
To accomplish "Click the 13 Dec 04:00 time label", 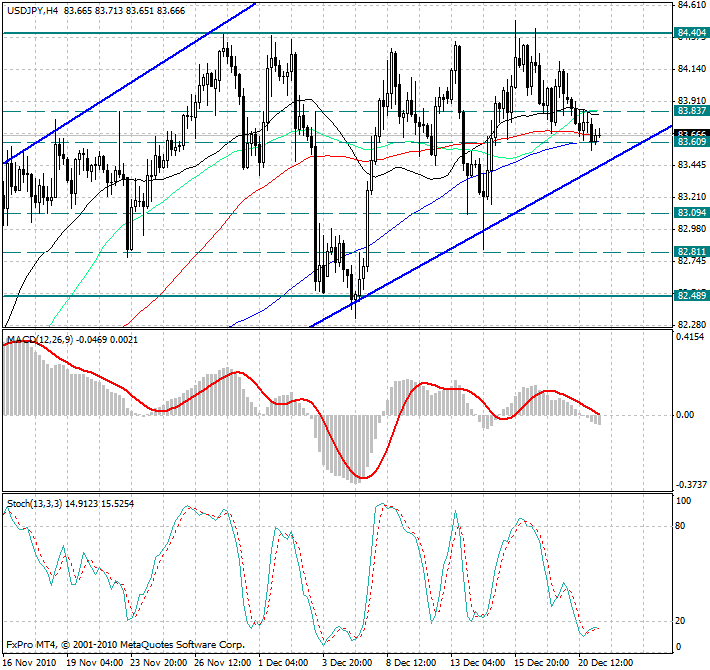I will [x=478, y=663].
